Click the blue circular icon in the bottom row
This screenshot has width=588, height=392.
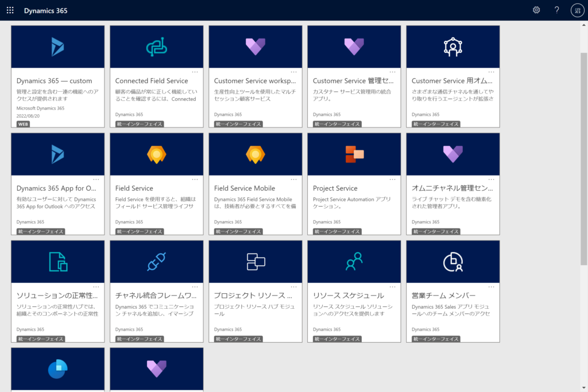[58, 369]
